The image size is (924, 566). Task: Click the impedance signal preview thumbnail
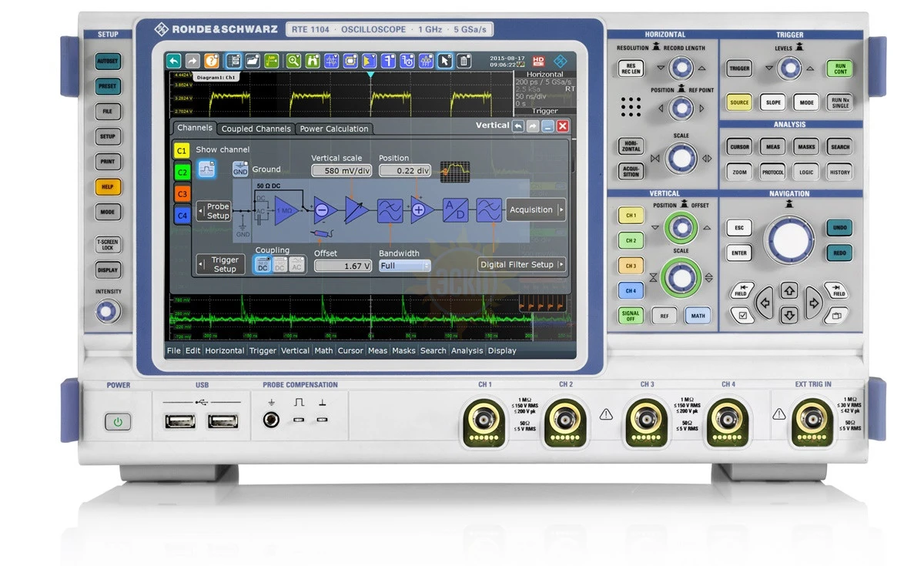[455, 171]
